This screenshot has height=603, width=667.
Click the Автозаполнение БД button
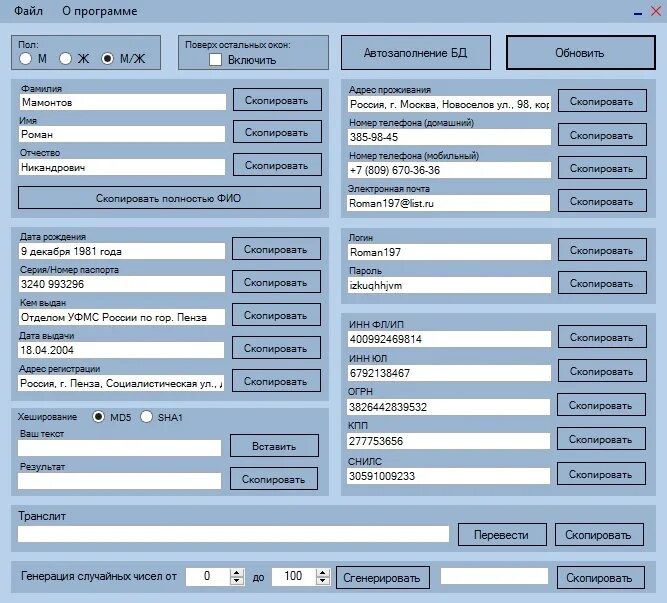[416, 53]
